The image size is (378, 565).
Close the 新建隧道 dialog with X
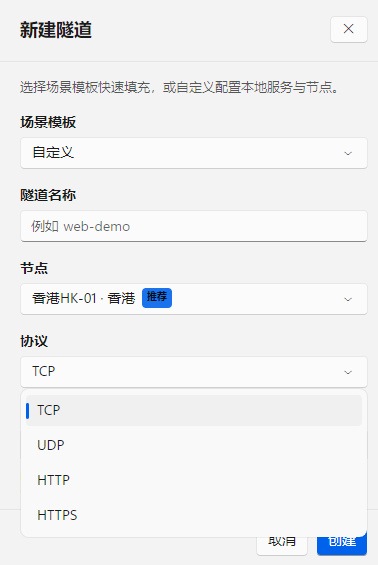(x=348, y=29)
